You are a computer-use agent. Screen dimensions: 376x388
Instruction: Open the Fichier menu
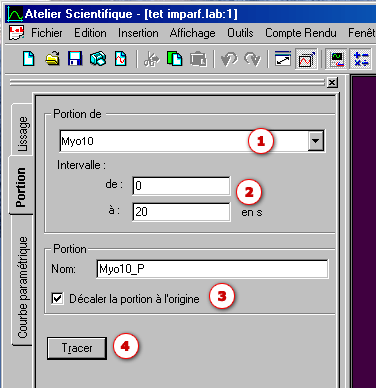[x=47, y=33]
